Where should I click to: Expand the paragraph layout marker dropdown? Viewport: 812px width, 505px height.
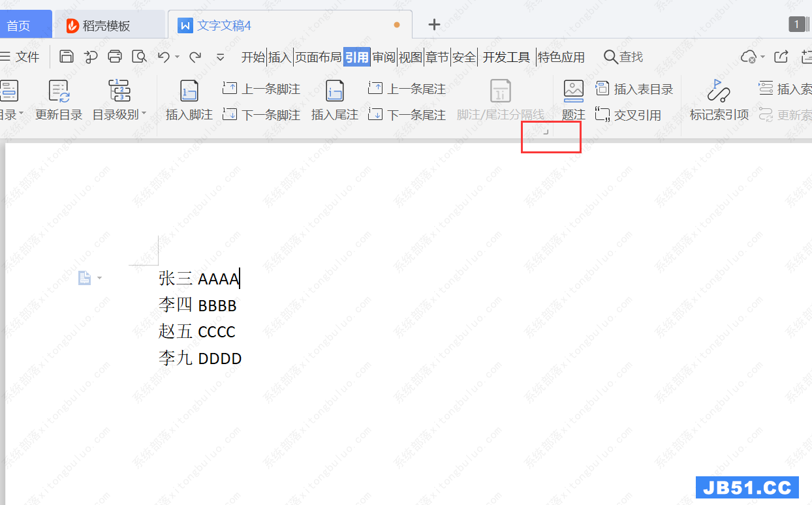pos(99,279)
